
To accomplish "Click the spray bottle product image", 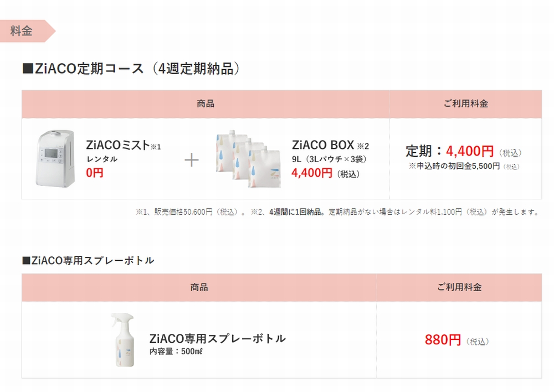I will click(123, 339).
